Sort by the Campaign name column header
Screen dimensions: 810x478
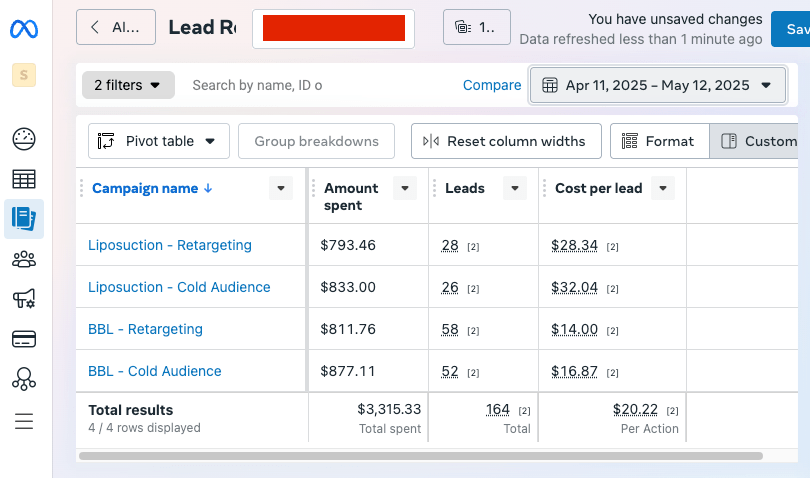click(x=152, y=188)
